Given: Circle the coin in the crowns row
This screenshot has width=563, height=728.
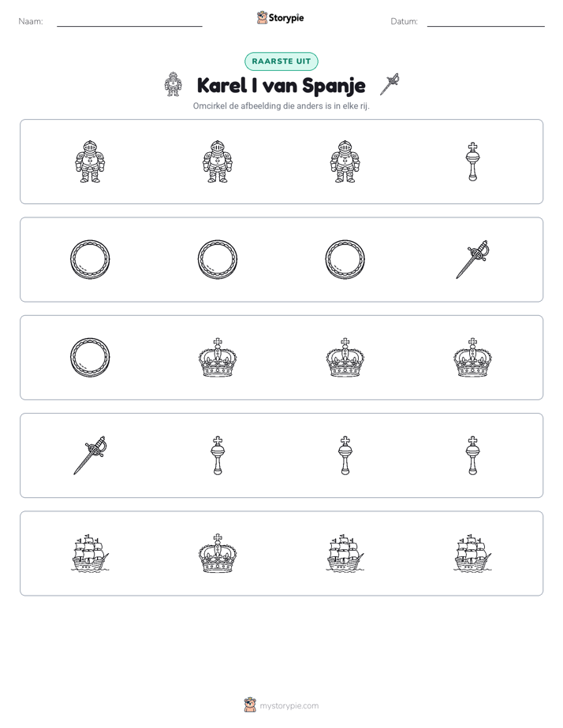Looking at the screenshot, I should coord(90,358).
